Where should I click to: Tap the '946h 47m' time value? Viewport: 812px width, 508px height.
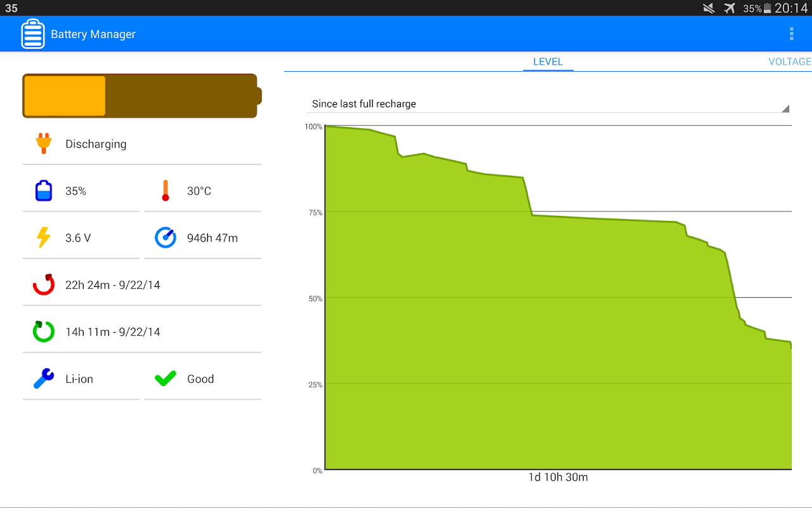point(213,237)
